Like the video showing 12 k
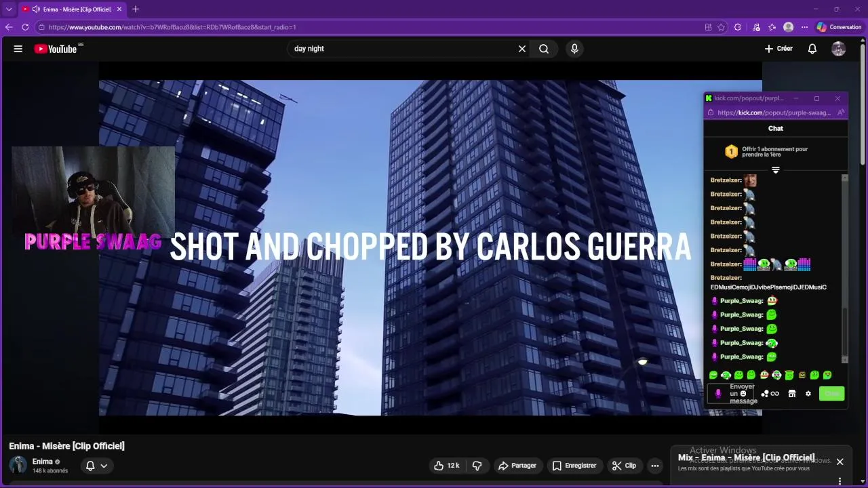868x488 pixels. tap(447, 466)
